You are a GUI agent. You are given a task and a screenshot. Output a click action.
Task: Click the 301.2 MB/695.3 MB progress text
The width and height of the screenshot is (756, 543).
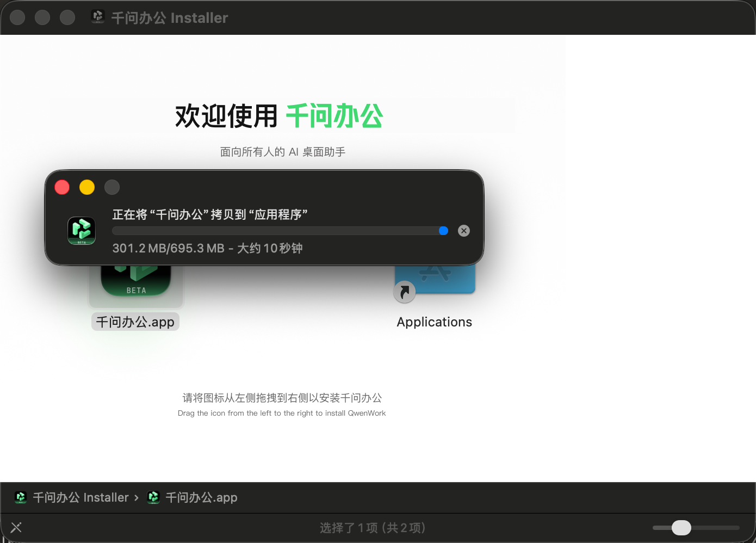[x=207, y=248]
